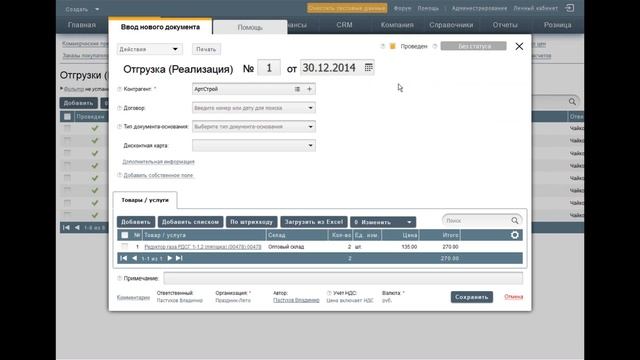Go to first page in background list pager
640x360 pixels.
click(x=66, y=227)
